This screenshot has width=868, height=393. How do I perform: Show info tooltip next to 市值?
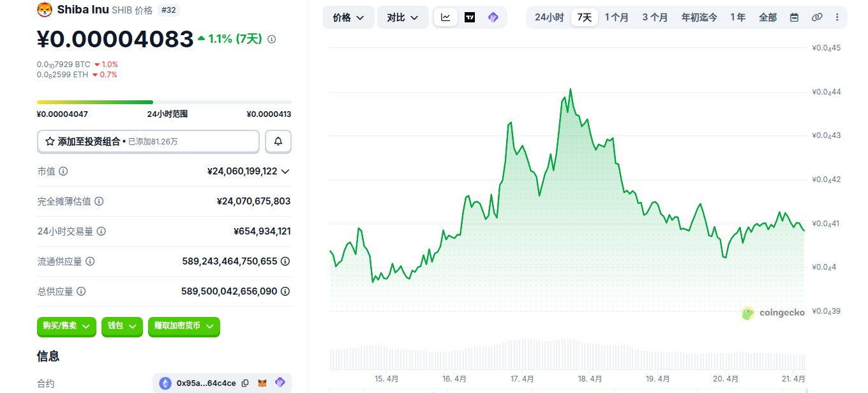tap(64, 171)
